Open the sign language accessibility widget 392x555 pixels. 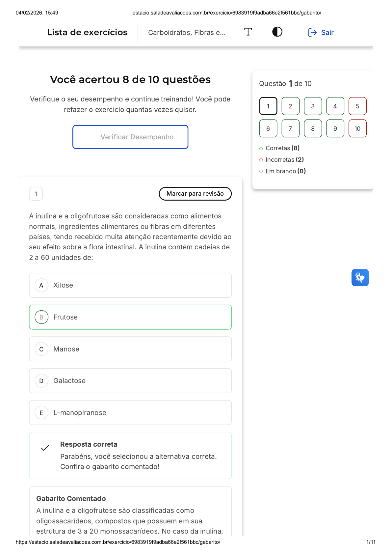point(360,278)
